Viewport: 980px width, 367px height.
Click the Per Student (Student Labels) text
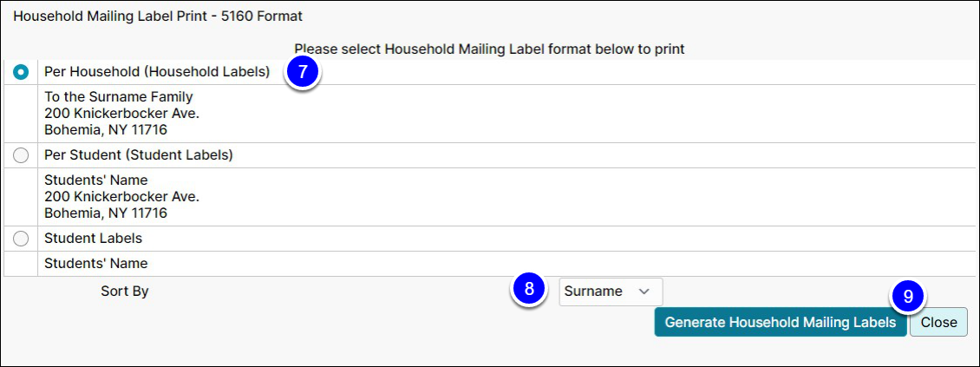point(139,155)
